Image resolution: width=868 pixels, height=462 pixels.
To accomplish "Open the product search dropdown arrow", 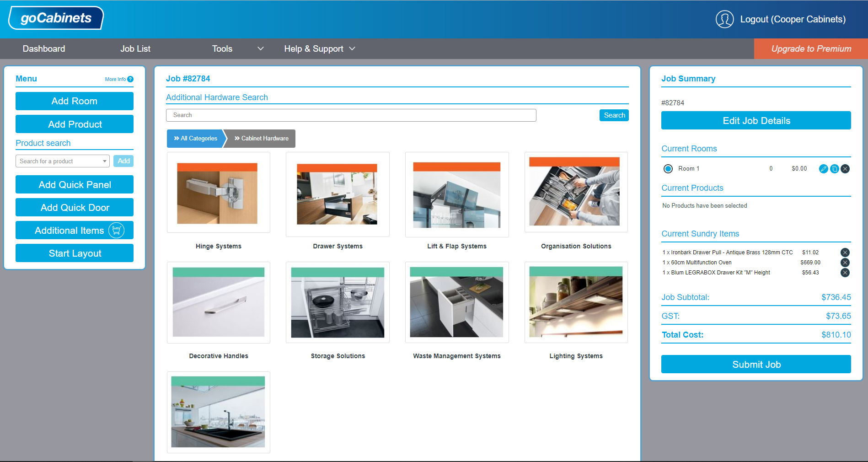I will pyautogui.click(x=104, y=161).
